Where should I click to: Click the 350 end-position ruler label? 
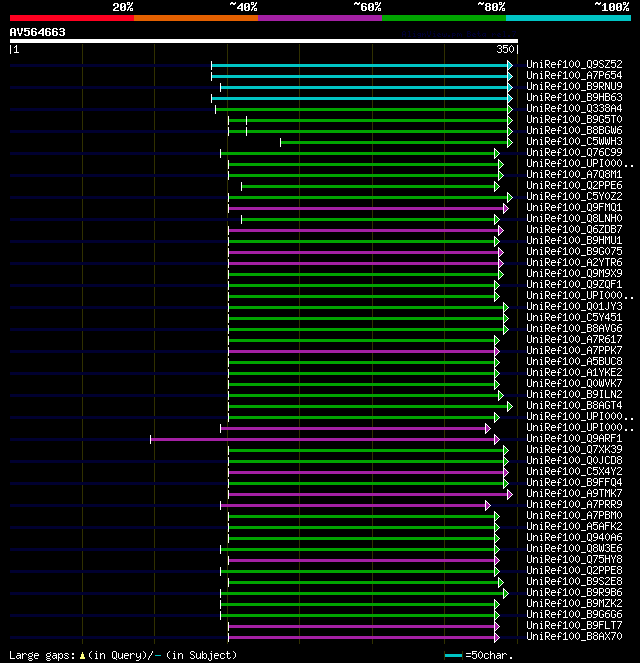(x=505, y=49)
